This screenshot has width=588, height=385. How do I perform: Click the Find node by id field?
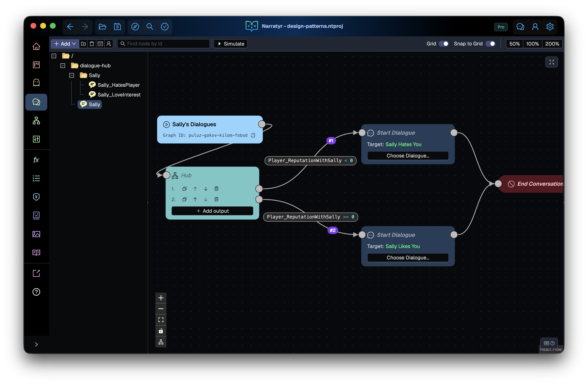pos(163,44)
